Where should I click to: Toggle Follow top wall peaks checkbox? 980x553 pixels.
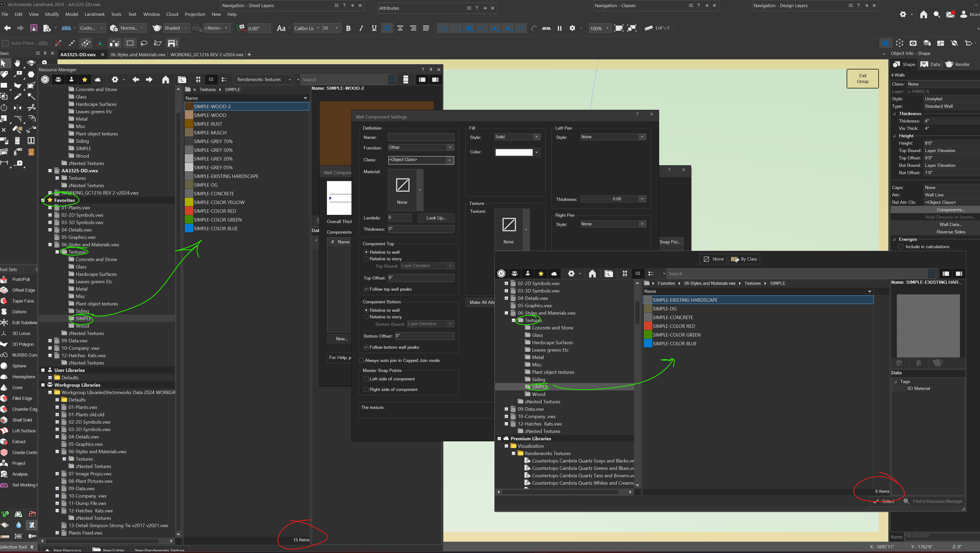click(x=366, y=289)
